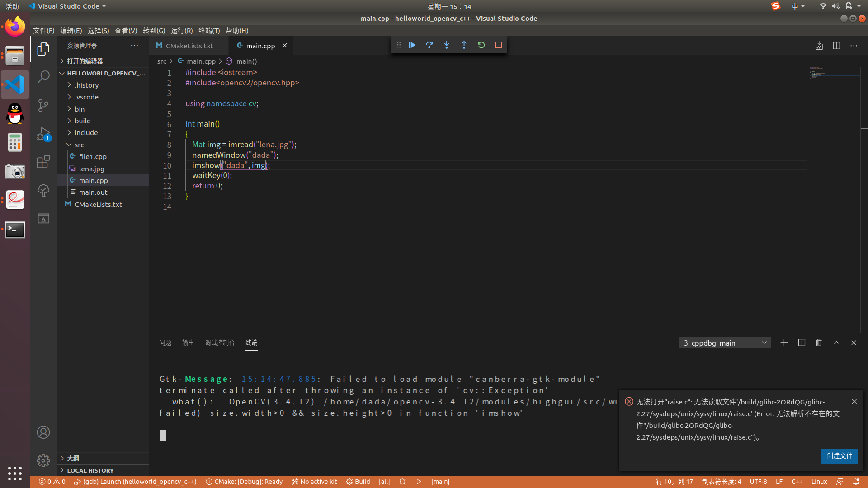Switch to the 输出 (Output) tab
868x488 pixels.
(187, 342)
